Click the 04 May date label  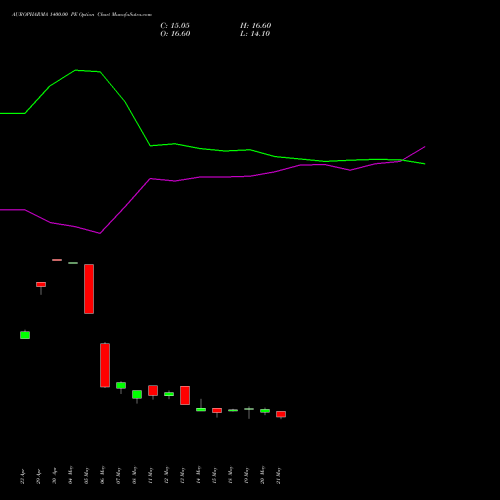click(70, 475)
